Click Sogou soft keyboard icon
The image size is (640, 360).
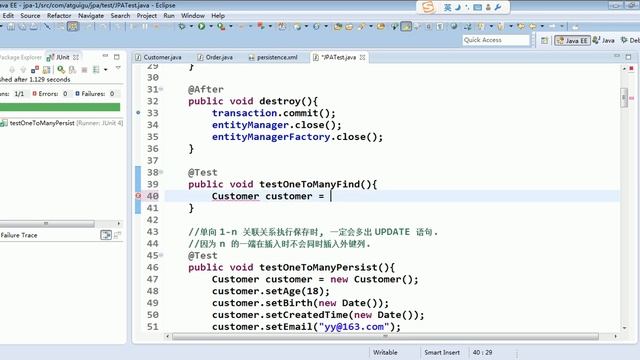(x=477, y=7)
